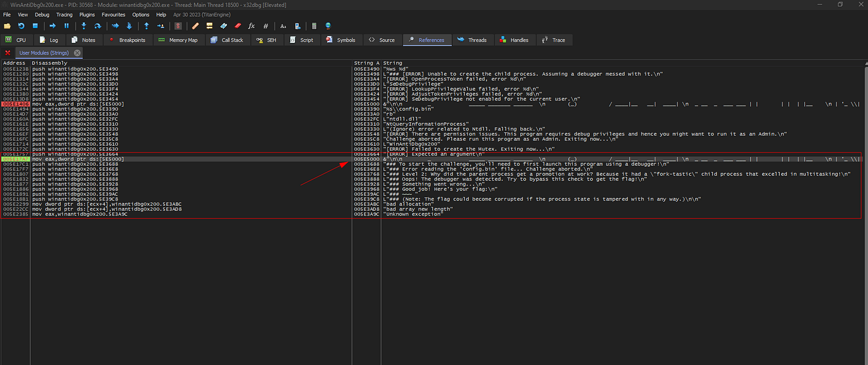Open the Favourites menu

[x=113, y=14]
